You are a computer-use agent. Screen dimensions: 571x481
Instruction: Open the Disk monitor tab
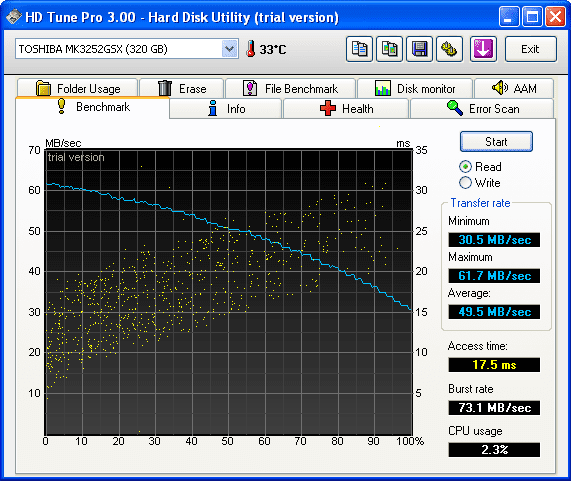tap(415, 88)
